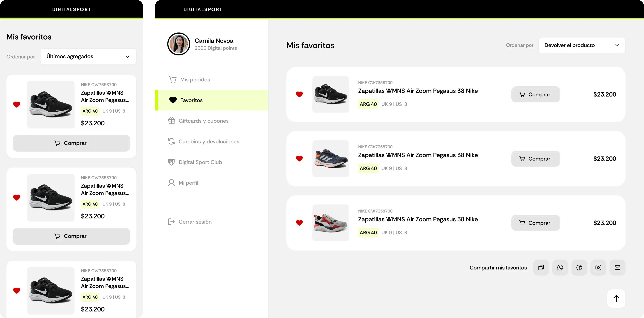The width and height of the screenshot is (644, 318).
Task: Share favorites via WhatsApp icon
Action: (560, 268)
